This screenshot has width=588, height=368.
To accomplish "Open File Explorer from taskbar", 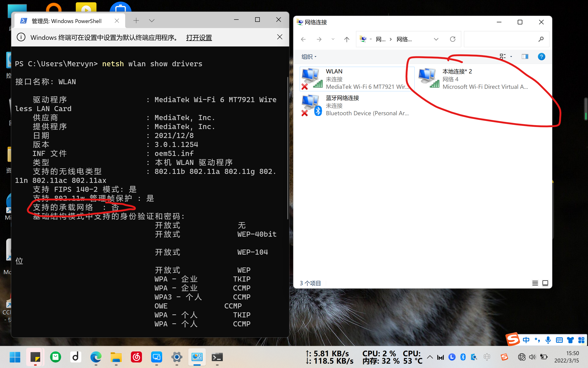I will pyautogui.click(x=116, y=357).
